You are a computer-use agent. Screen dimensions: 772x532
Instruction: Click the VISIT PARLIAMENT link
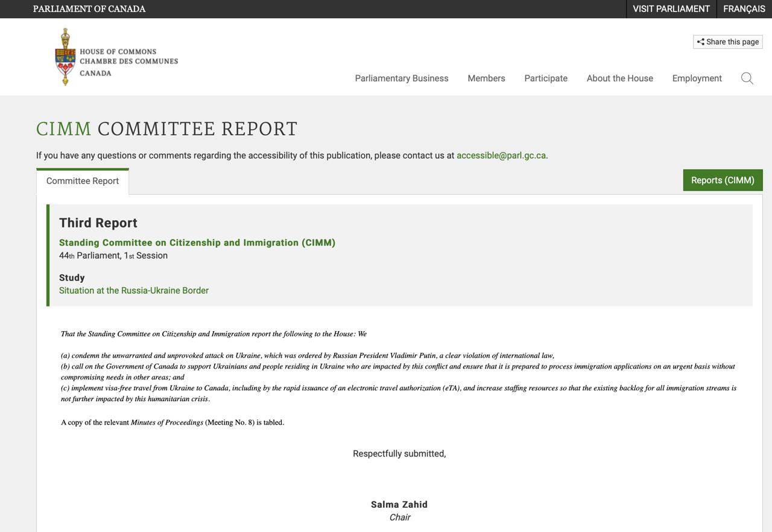click(x=671, y=9)
